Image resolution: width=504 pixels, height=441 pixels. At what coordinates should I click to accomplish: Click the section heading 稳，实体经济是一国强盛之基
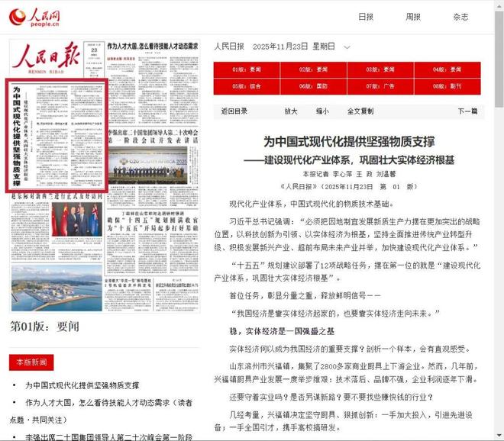[282, 331]
